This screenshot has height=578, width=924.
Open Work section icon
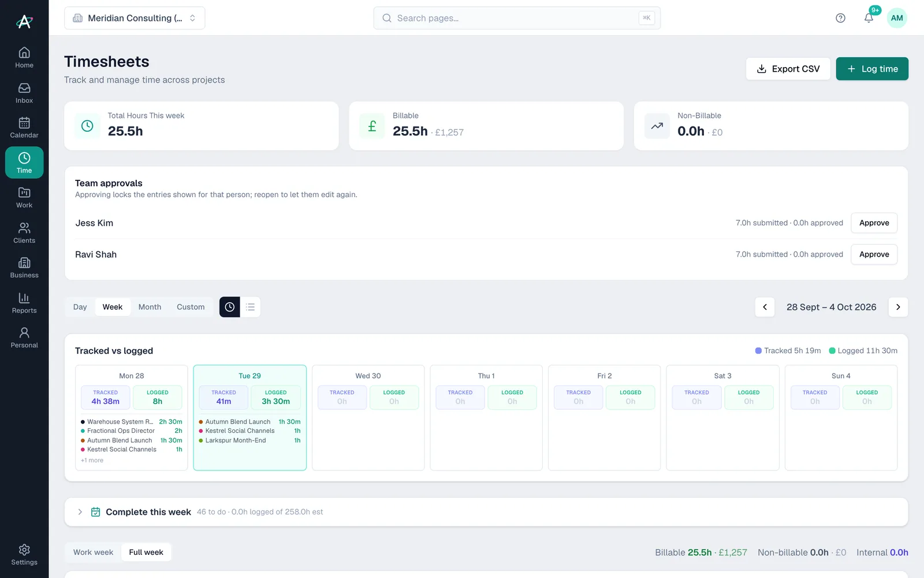coord(24,198)
